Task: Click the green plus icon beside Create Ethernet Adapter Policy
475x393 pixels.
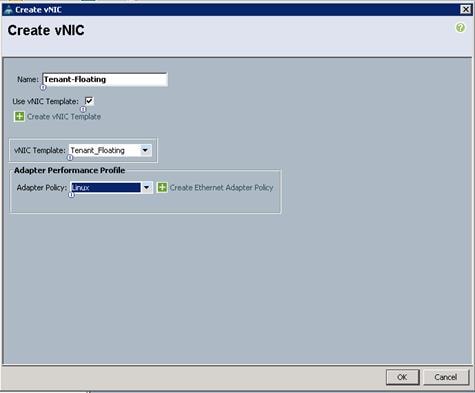Action: pyautogui.click(x=162, y=187)
